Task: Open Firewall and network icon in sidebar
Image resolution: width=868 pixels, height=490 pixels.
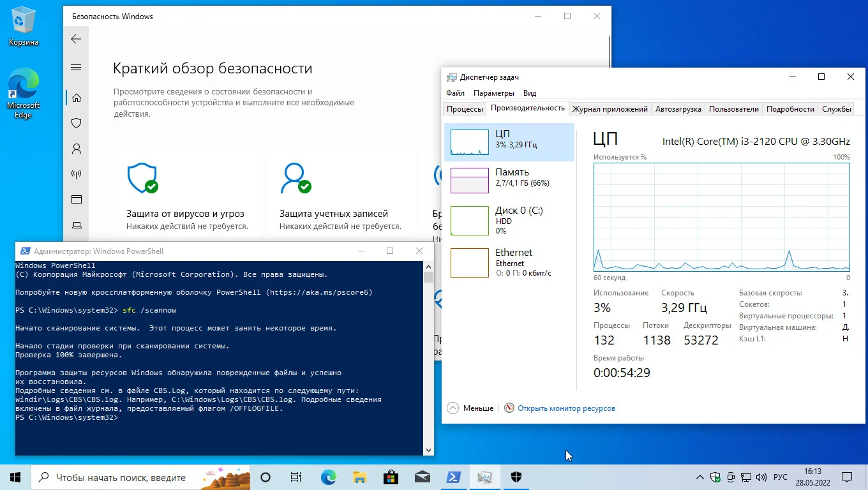Action: tap(77, 174)
